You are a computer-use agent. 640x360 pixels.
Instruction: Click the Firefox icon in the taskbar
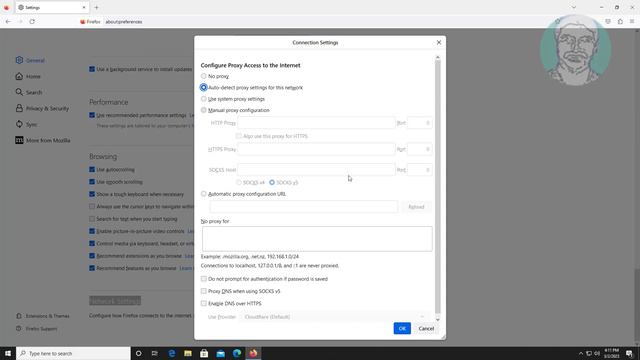253,353
